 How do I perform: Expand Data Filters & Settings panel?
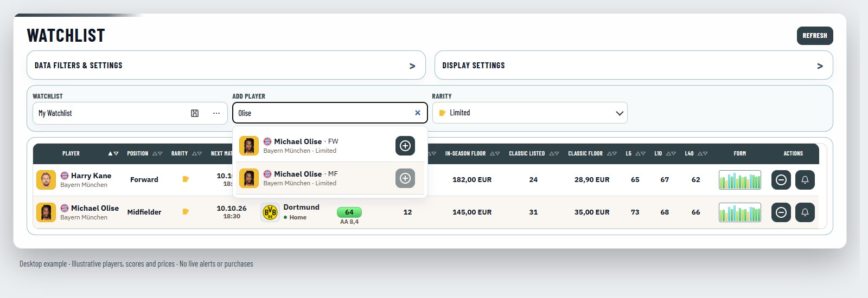click(226, 66)
